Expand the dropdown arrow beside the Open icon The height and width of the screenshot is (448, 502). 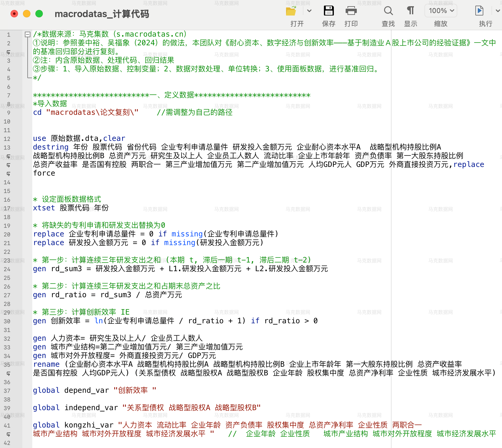[309, 11]
